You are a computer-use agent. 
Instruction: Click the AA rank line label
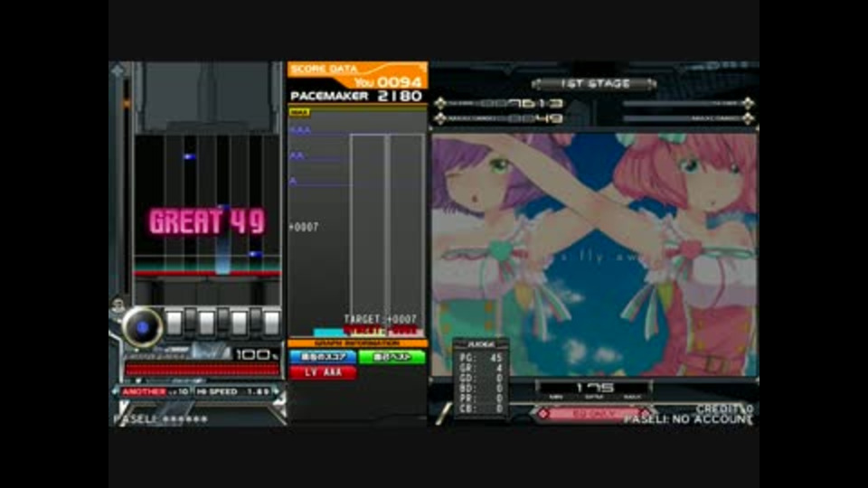(297, 156)
